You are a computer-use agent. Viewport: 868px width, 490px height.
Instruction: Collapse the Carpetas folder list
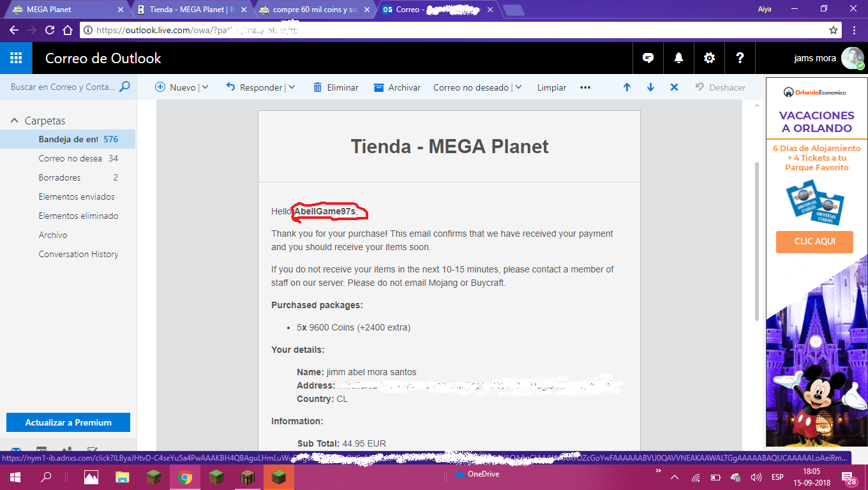tap(14, 121)
